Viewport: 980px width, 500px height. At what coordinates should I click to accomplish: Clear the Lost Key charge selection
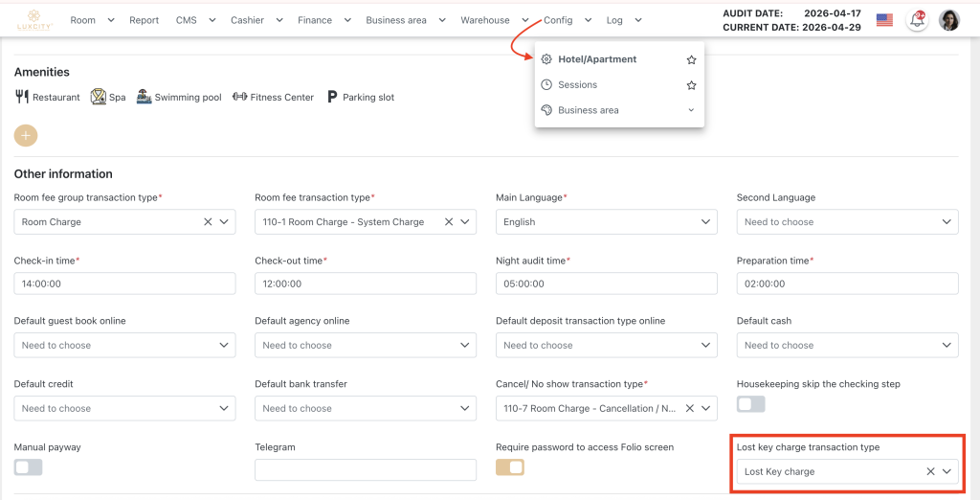[930, 471]
